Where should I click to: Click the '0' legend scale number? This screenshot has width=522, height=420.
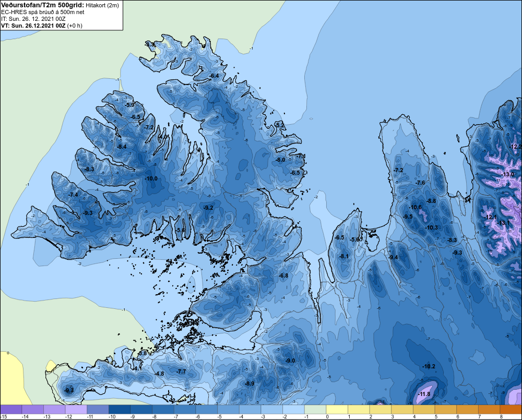[327, 417]
